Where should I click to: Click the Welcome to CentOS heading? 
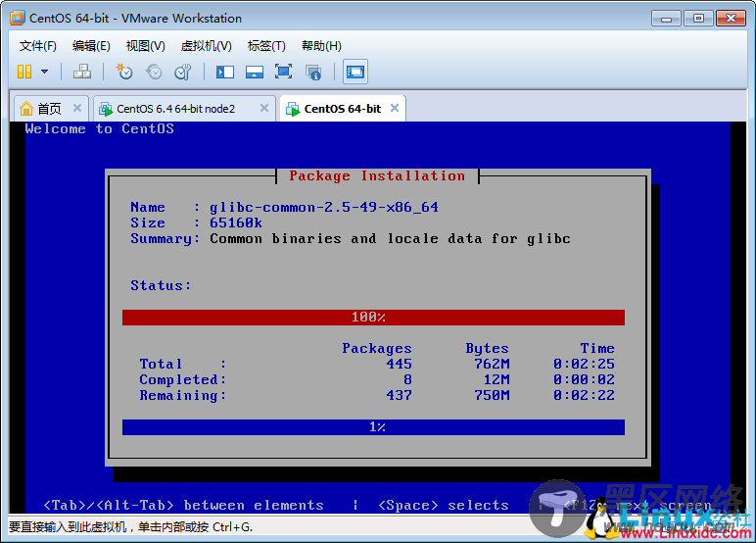pos(99,128)
